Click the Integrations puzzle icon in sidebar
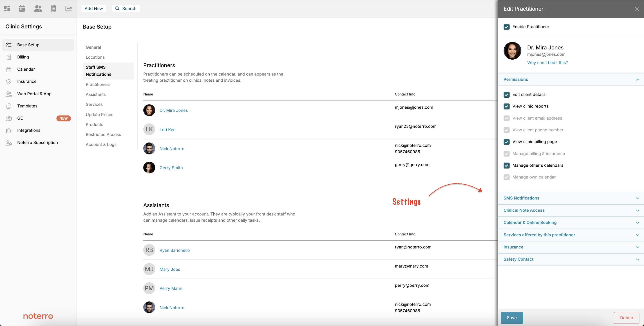The width and height of the screenshot is (644, 326). point(9,130)
